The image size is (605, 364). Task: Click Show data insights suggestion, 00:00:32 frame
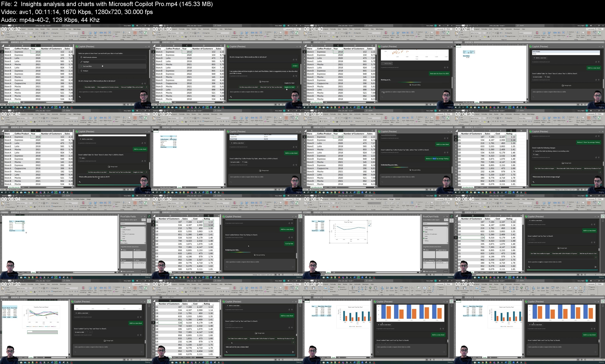point(90,87)
